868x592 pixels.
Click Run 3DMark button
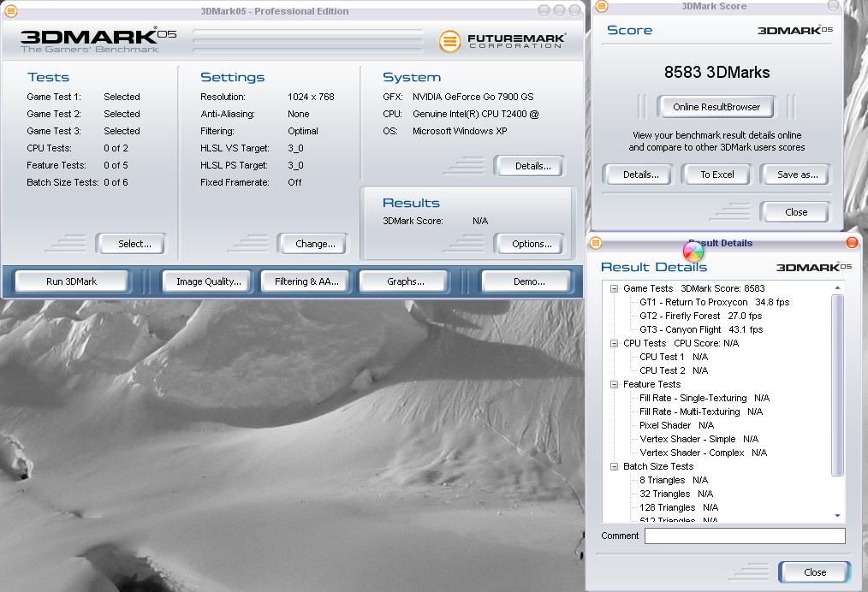pos(71,281)
